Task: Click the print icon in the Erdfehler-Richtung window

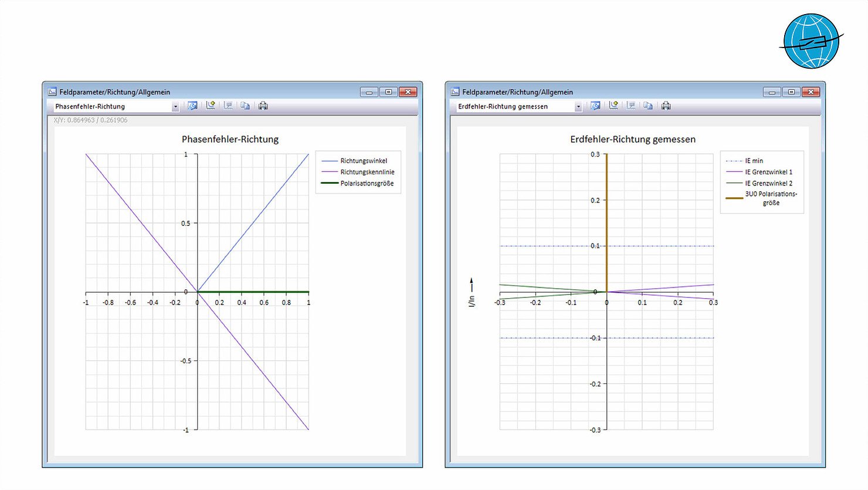Action: coord(666,106)
